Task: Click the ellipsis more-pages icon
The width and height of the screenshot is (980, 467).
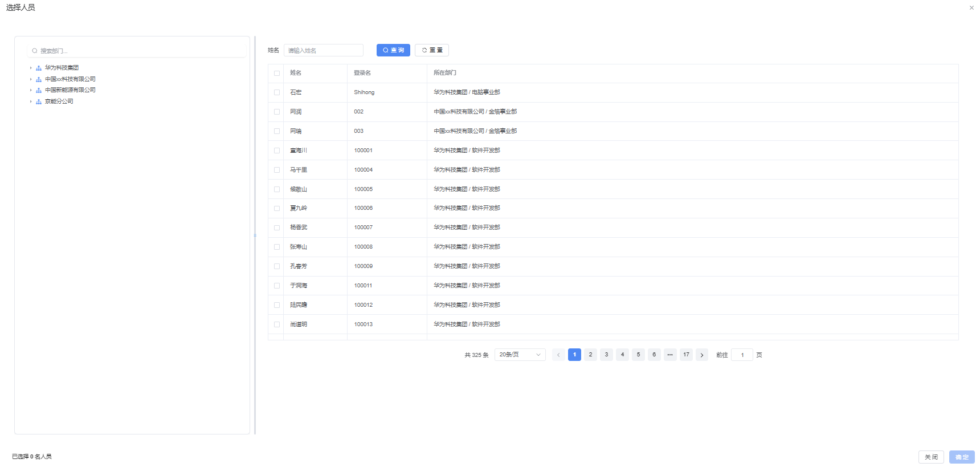Action: pyautogui.click(x=670, y=355)
